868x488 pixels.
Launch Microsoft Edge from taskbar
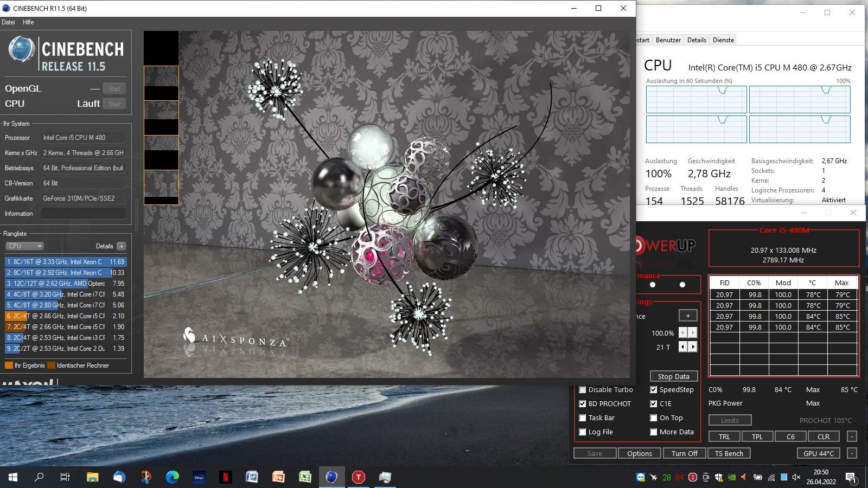(173, 477)
